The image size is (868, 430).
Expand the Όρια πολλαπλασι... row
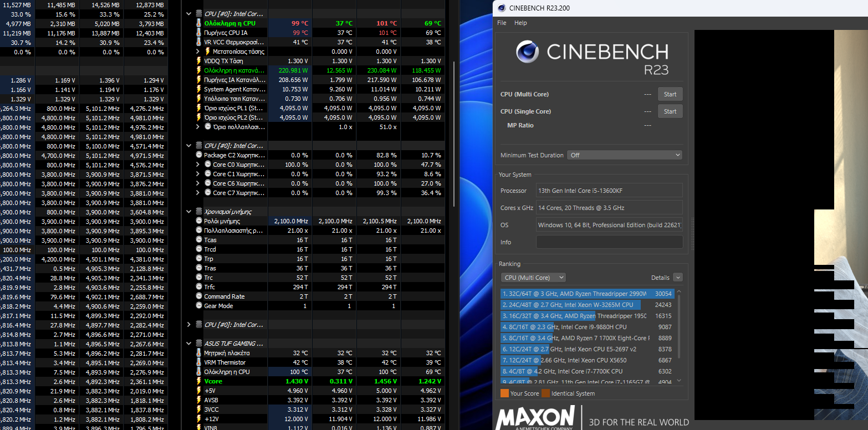(198, 127)
